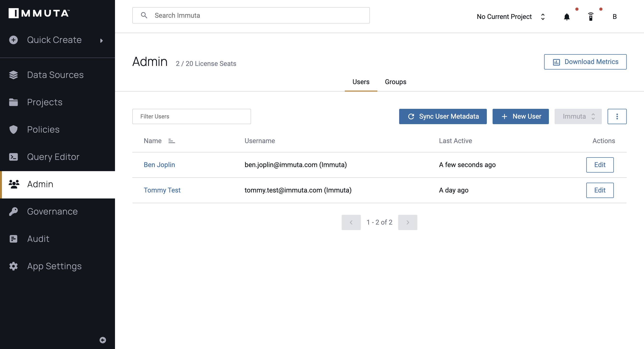The image size is (644, 349).
Task: Click Sync User Metadata
Action: point(443,116)
